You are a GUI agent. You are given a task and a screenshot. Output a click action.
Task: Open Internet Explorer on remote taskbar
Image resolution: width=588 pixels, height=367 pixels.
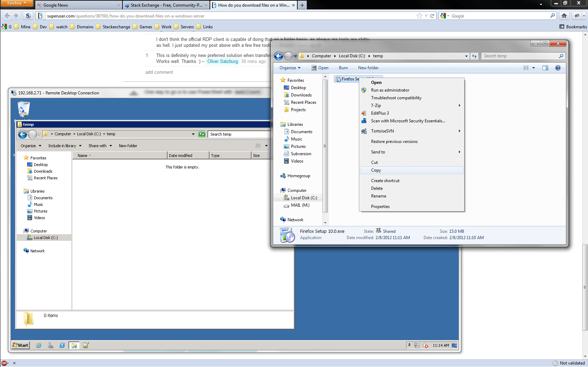pyautogui.click(x=38, y=345)
